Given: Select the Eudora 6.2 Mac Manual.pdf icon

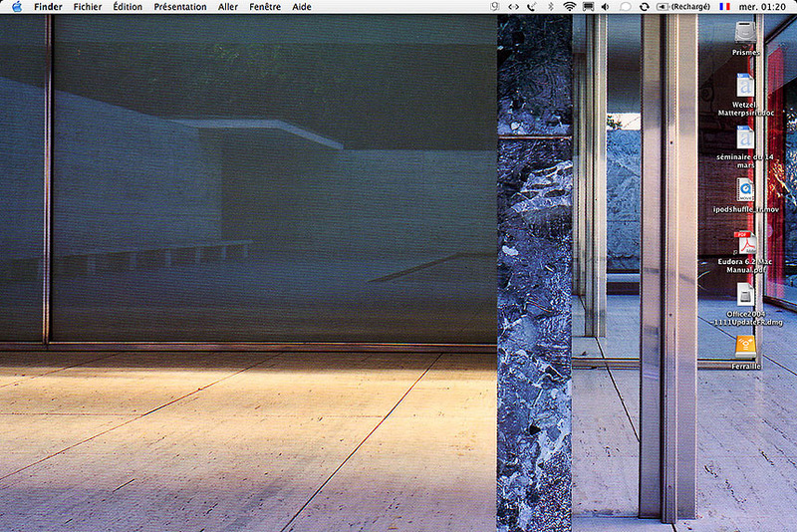Looking at the screenshot, I should click(x=745, y=242).
